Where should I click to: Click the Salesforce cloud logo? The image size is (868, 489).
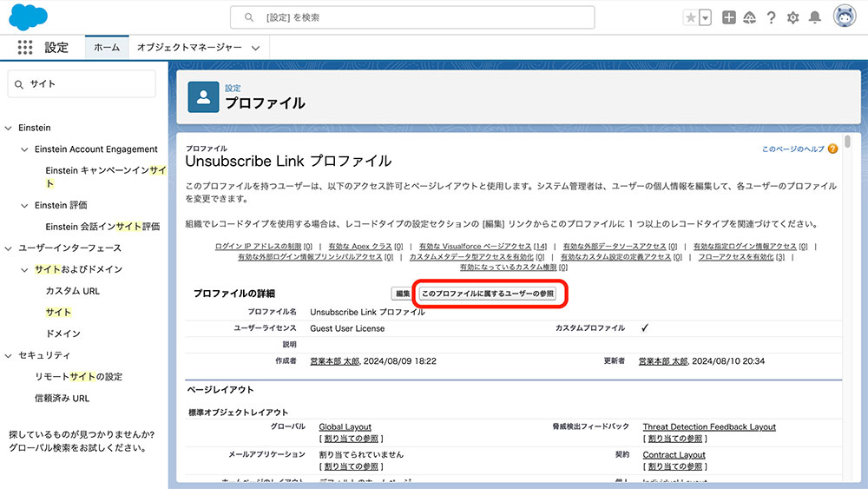(28, 17)
